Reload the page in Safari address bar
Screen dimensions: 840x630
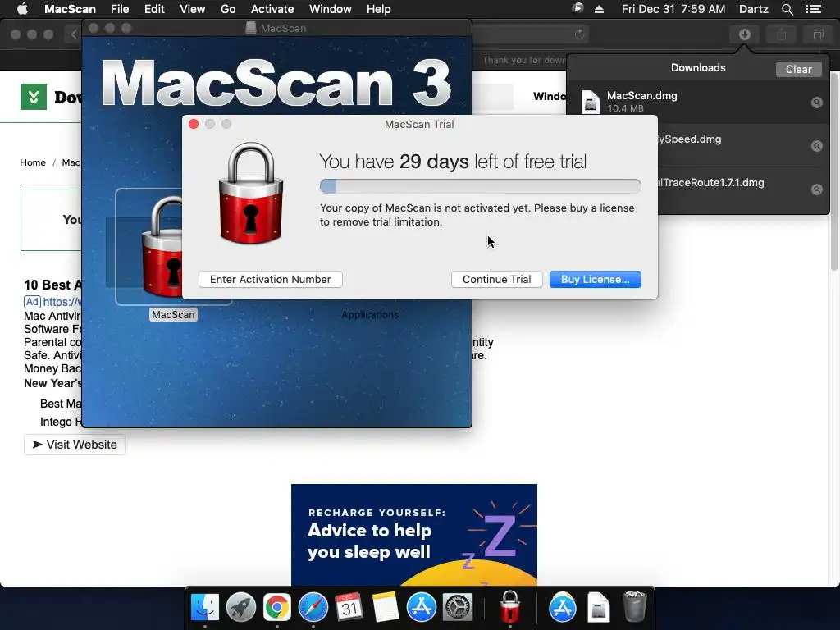pyautogui.click(x=579, y=34)
